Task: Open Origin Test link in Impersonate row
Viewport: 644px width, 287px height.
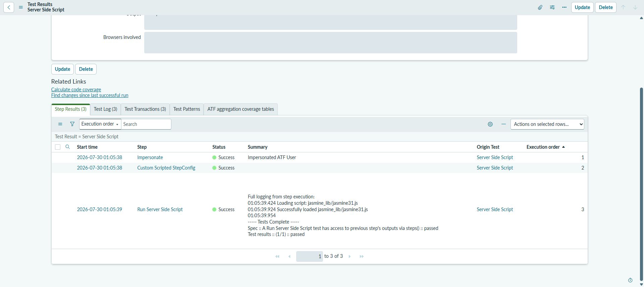Action: (495, 157)
